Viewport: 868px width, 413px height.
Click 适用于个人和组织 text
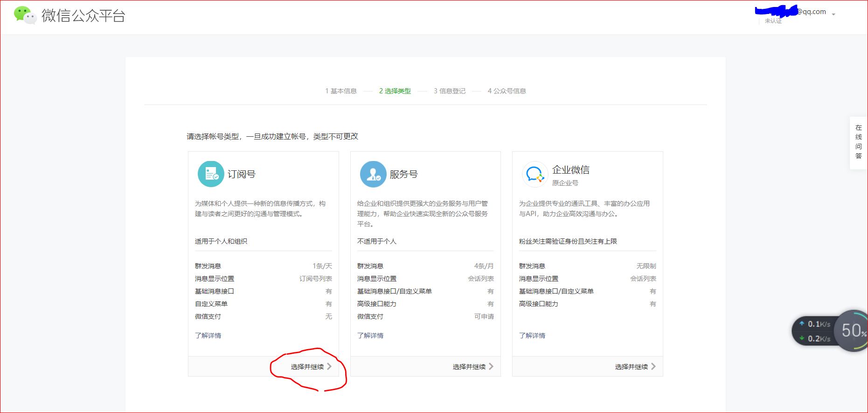click(x=221, y=241)
